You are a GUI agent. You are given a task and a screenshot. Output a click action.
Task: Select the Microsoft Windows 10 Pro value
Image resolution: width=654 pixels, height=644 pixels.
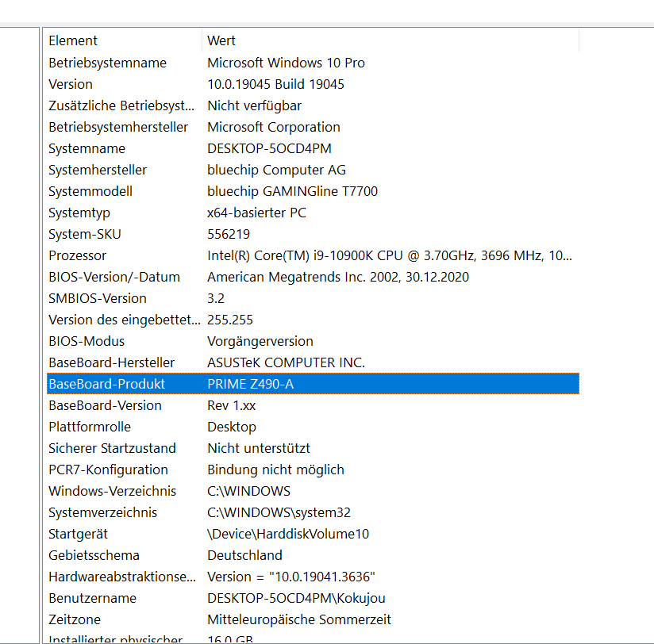tap(286, 63)
